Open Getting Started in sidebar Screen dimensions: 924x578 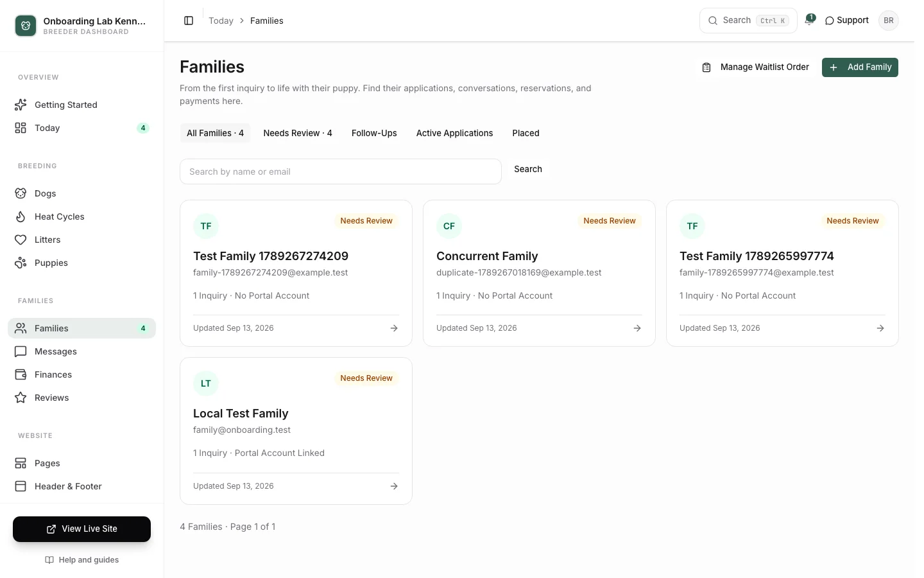81,105
